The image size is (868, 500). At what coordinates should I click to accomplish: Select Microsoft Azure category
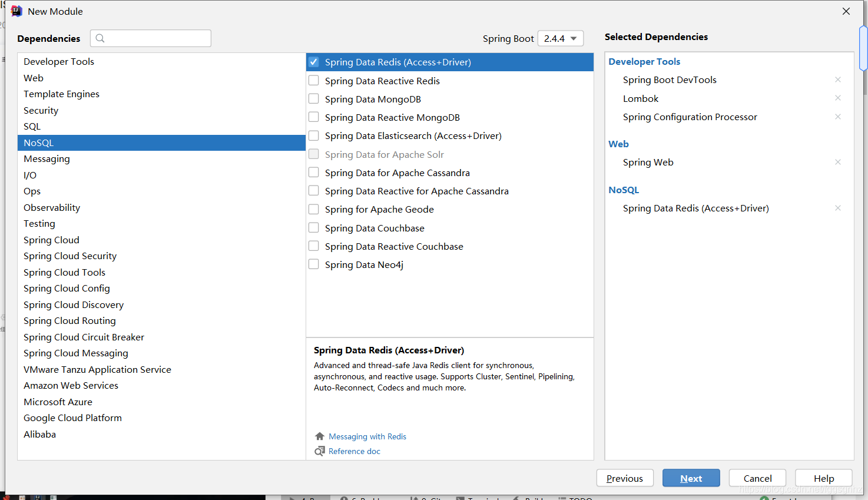point(161,402)
